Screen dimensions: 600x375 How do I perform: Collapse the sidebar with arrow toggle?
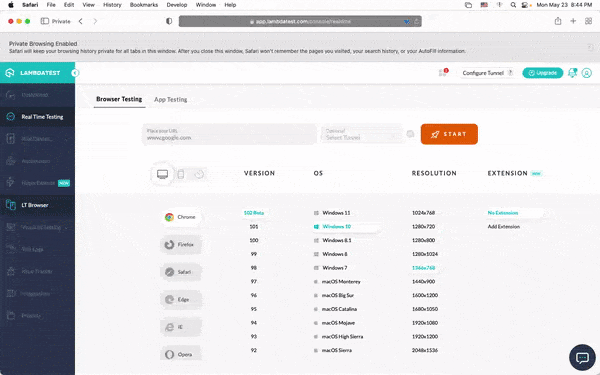pyautogui.click(x=75, y=73)
